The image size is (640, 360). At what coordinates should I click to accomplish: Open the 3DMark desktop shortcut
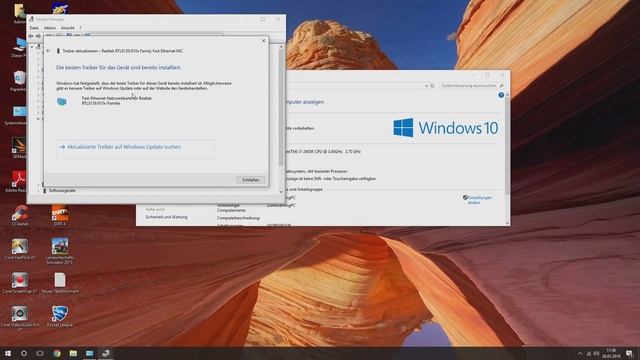point(19,148)
